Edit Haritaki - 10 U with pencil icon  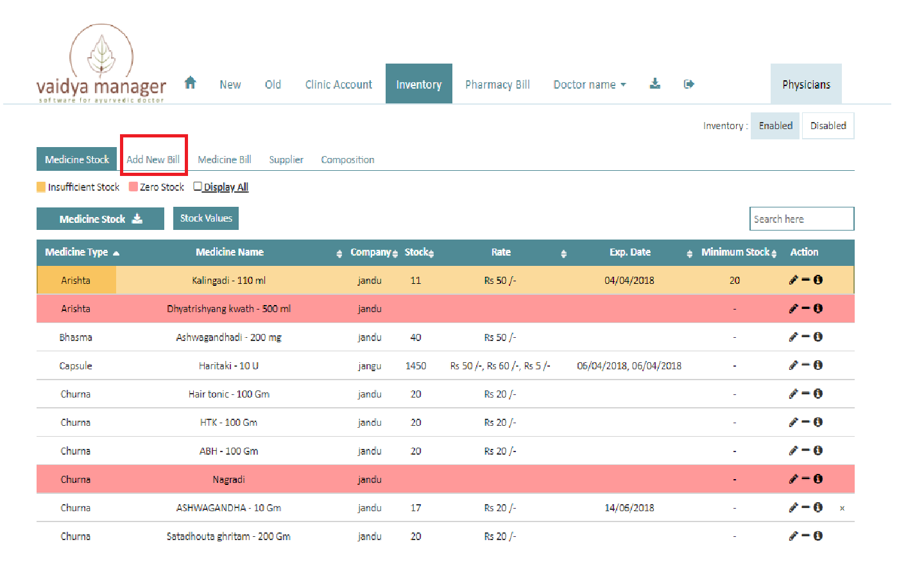tap(793, 365)
